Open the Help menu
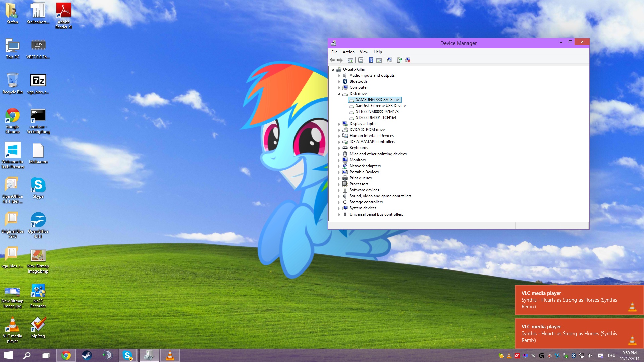Screen dimensions: 644x362 tap(378, 52)
